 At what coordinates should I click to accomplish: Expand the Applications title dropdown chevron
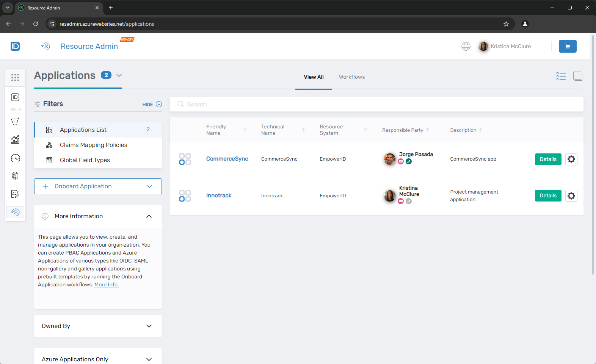[119, 75]
